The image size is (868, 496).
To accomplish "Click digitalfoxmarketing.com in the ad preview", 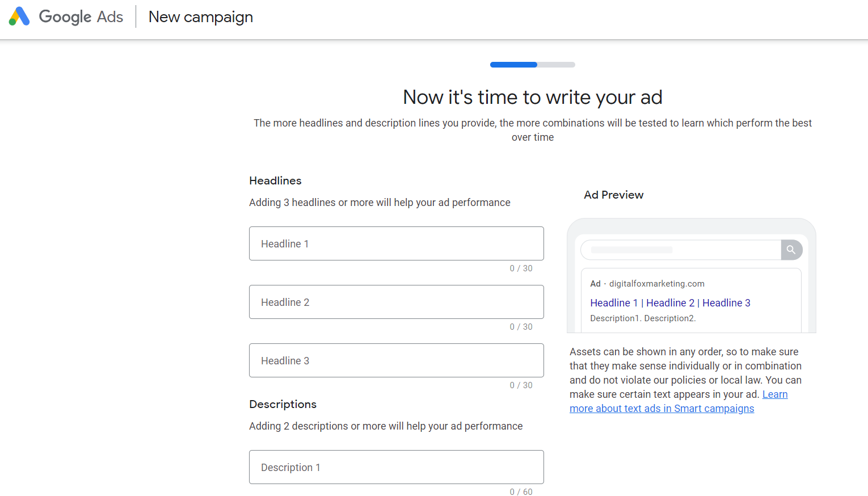I will point(656,284).
